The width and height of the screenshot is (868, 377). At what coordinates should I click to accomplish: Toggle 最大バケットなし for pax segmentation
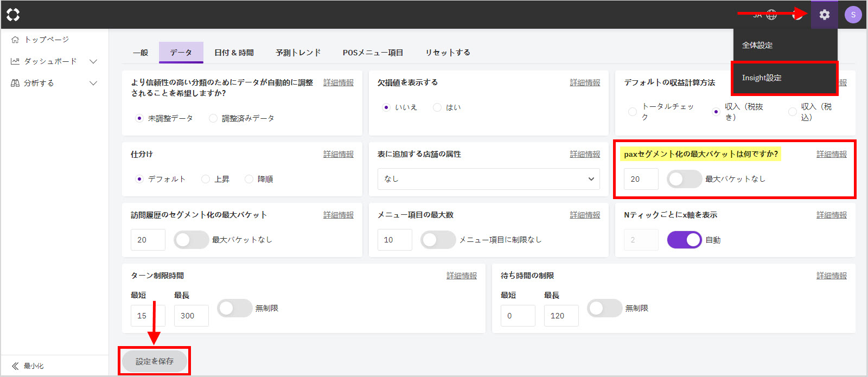click(x=684, y=179)
